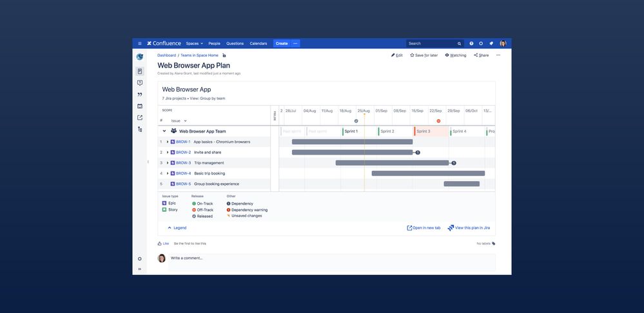Select the shortcut link icon in the sidebar
Image resolution: width=644 pixels, height=313 pixels.
[x=140, y=118]
